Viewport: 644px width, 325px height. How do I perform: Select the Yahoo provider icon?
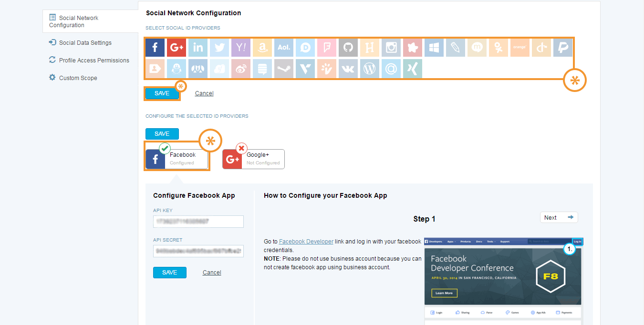tap(241, 48)
